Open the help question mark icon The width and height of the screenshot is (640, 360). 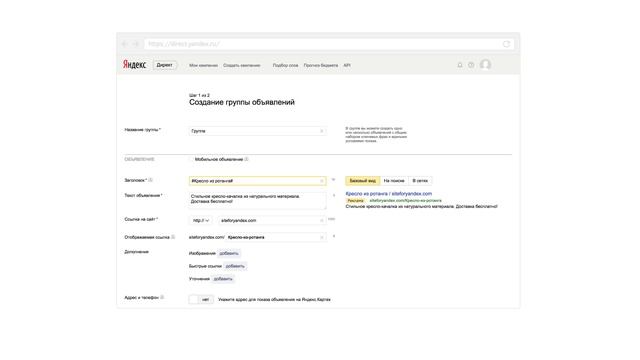pyautogui.click(x=471, y=65)
